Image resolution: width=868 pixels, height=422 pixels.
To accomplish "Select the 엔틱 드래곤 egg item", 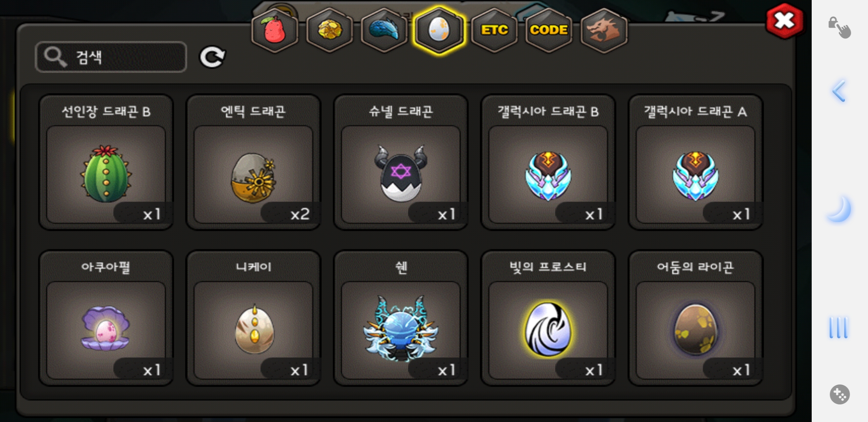I will point(253,162).
